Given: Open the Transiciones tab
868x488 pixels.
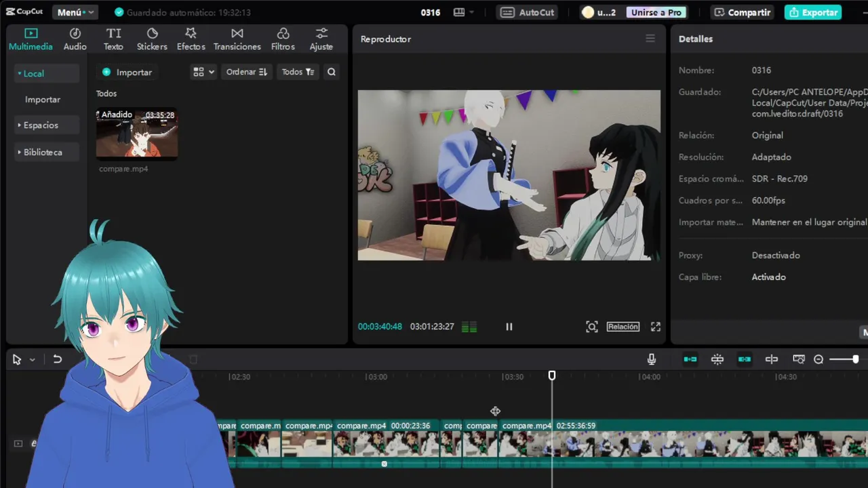Looking at the screenshot, I should (237, 39).
